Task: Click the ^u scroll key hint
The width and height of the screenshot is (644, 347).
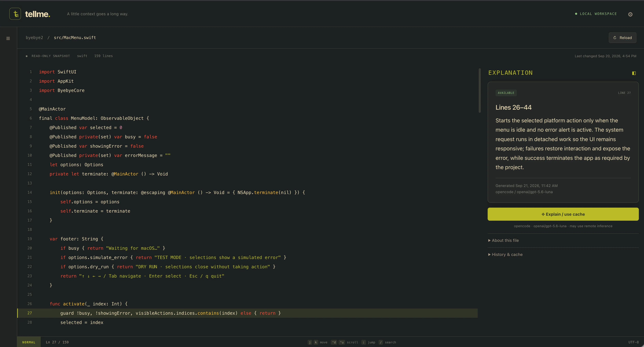Action: coord(342,342)
